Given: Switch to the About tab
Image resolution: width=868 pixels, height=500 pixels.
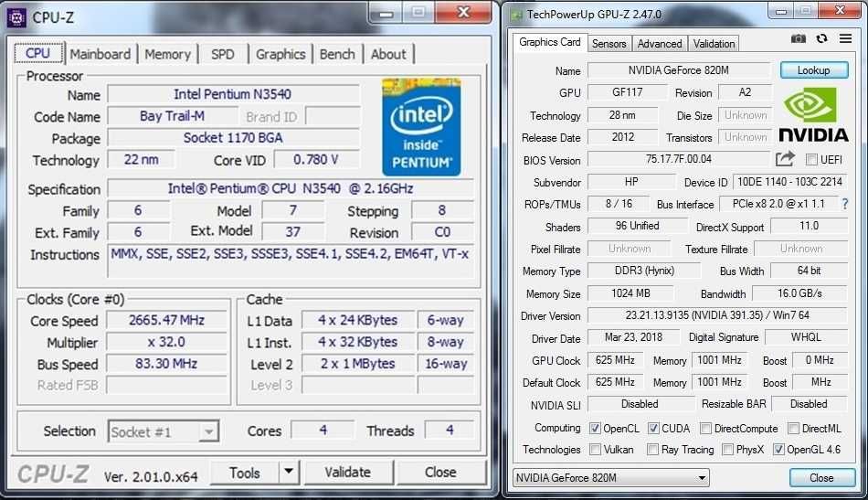Looking at the screenshot, I should point(388,54).
